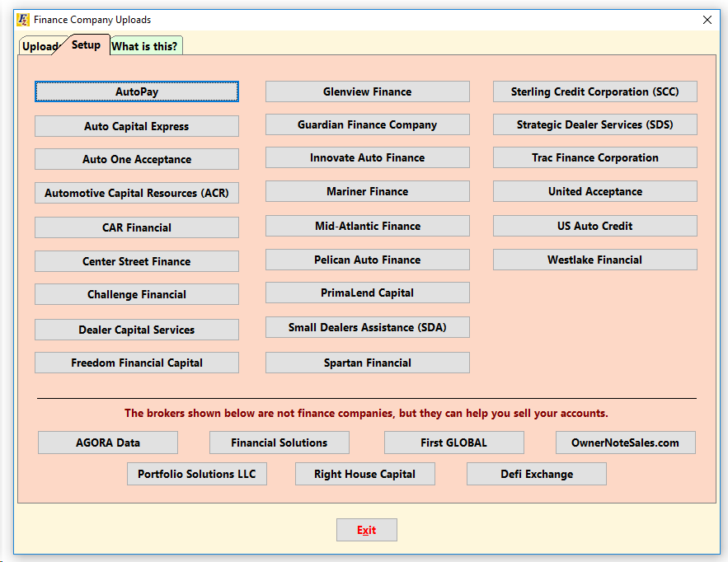This screenshot has height=562, width=728.
Task: Click the AGORA Data broker button
Action: (108, 443)
